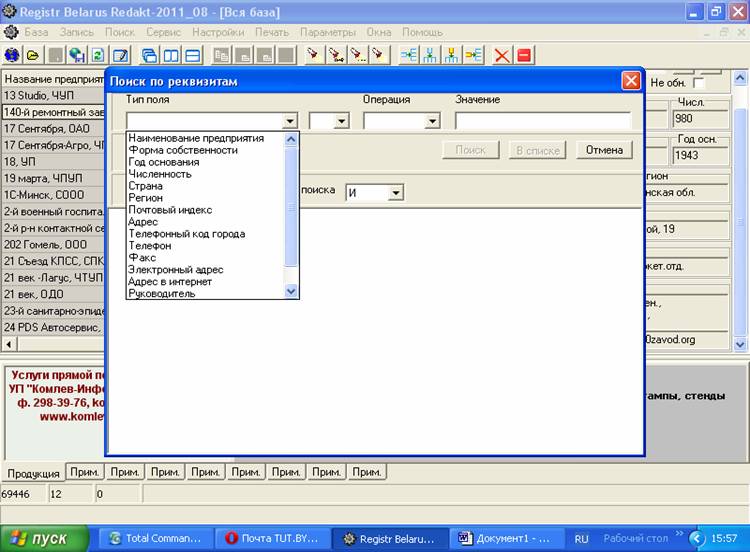Open the Сервис menu
750x552 pixels.
[x=163, y=32]
